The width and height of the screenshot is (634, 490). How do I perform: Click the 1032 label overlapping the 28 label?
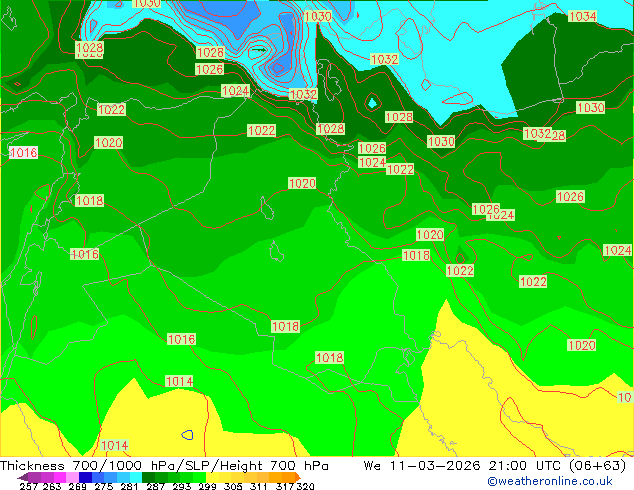point(537,133)
